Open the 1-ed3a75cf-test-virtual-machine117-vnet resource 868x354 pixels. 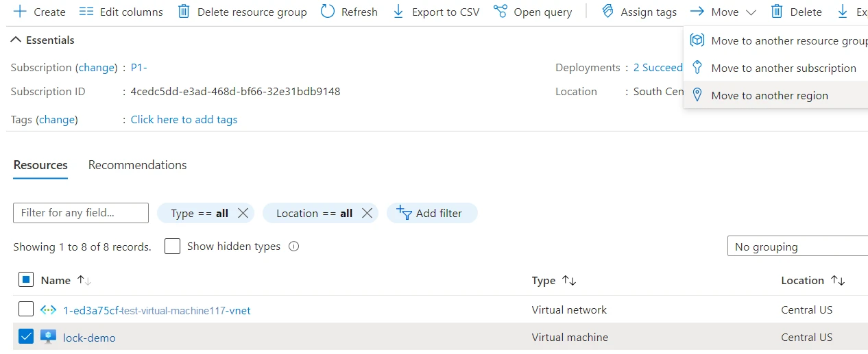(x=157, y=310)
